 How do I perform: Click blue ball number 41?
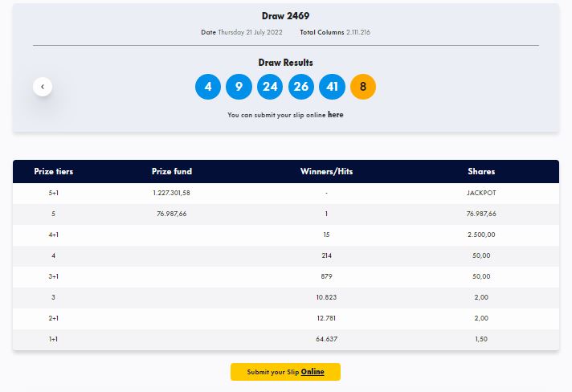(x=332, y=87)
